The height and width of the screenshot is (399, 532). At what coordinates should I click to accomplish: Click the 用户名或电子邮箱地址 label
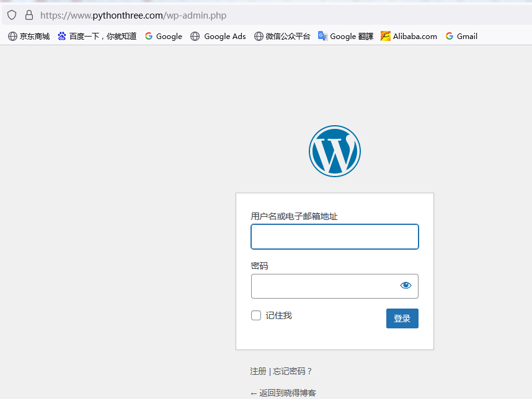[294, 216]
